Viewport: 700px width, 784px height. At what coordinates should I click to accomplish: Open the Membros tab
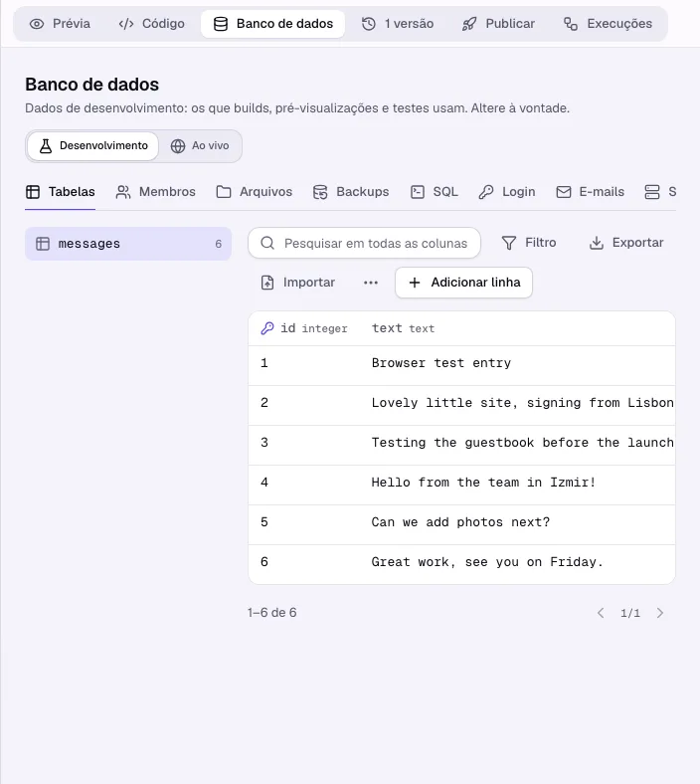pos(155,192)
